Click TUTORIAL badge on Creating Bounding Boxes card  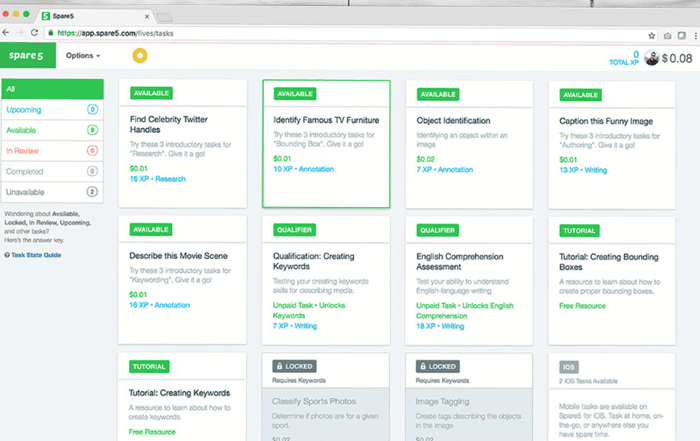[579, 231]
